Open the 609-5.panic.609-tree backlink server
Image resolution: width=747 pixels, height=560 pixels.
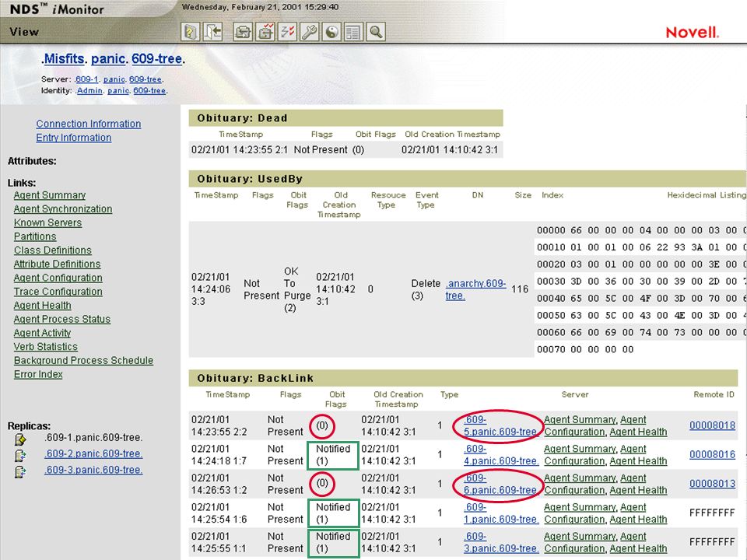pyautogui.click(x=500, y=425)
